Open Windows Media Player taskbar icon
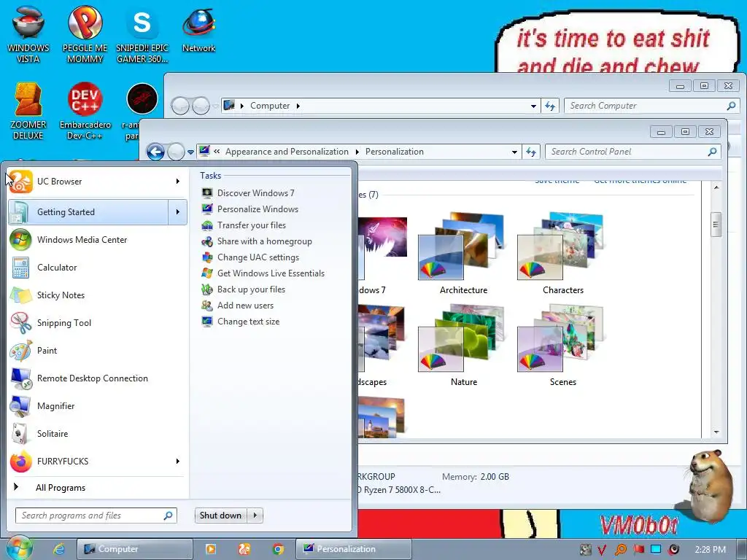747x560 pixels. pos(210,549)
